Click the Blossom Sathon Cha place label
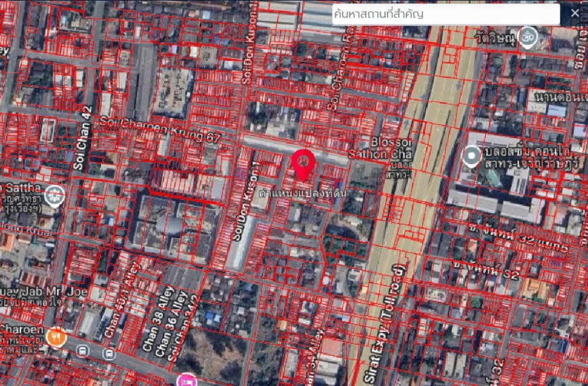The width and height of the screenshot is (588, 386). pos(392,149)
